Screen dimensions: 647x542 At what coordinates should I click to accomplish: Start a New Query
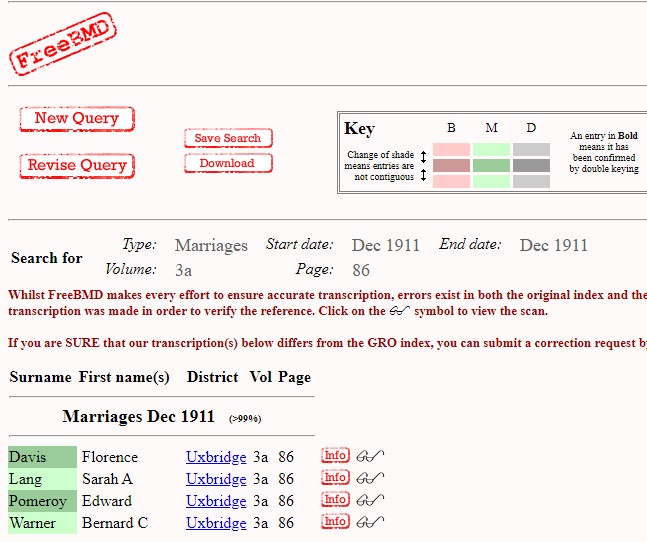tap(76, 119)
